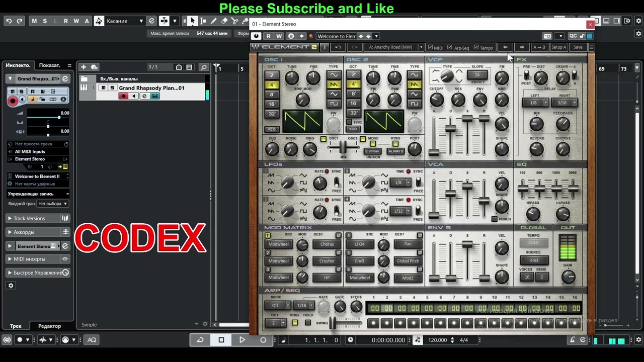Open the Нет выбора input transformer dropdown

point(53,204)
